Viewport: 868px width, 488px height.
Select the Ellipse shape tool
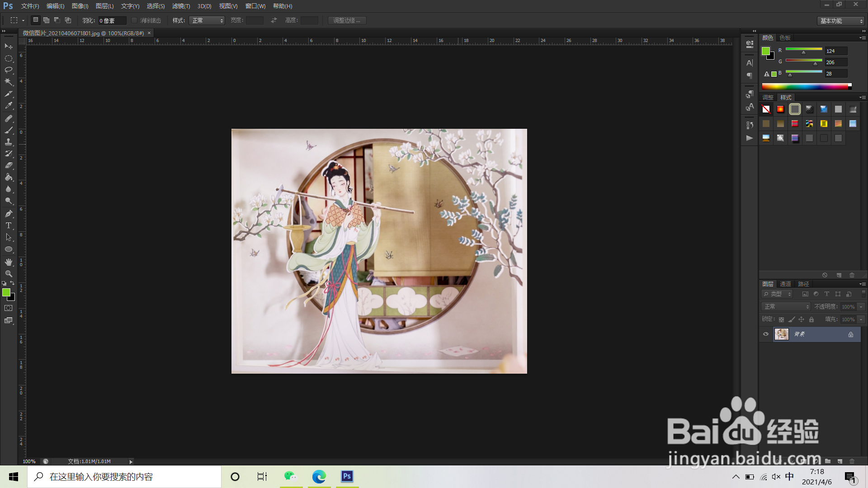(x=9, y=249)
